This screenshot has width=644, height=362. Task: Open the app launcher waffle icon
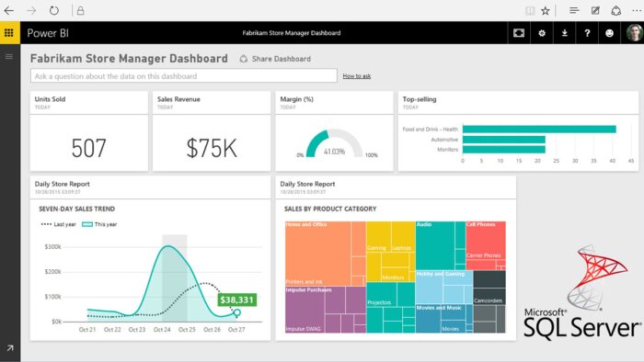pos(9,33)
